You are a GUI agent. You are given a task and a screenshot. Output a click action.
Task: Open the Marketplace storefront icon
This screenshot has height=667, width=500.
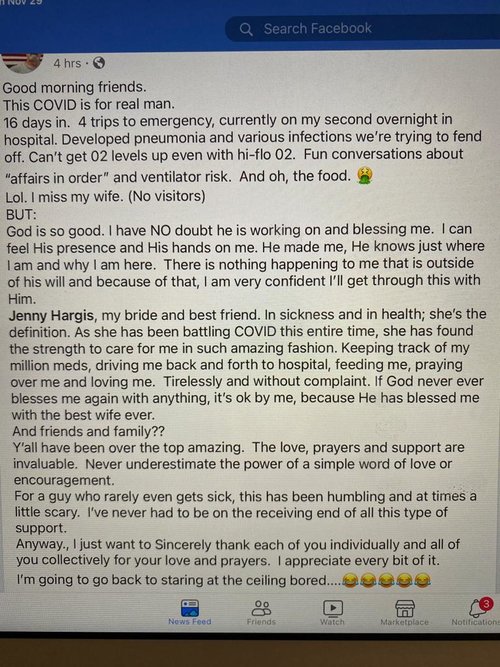tap(405, 609)
